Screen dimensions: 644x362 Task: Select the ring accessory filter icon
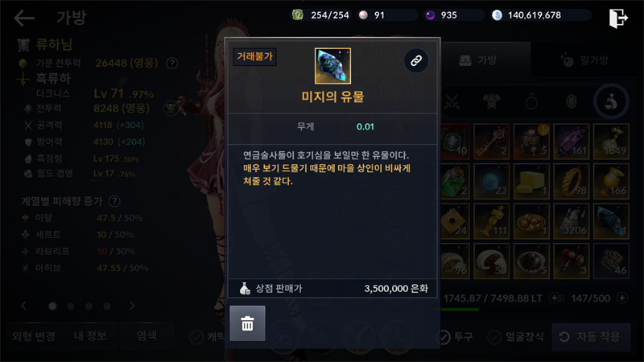(531, 101)
